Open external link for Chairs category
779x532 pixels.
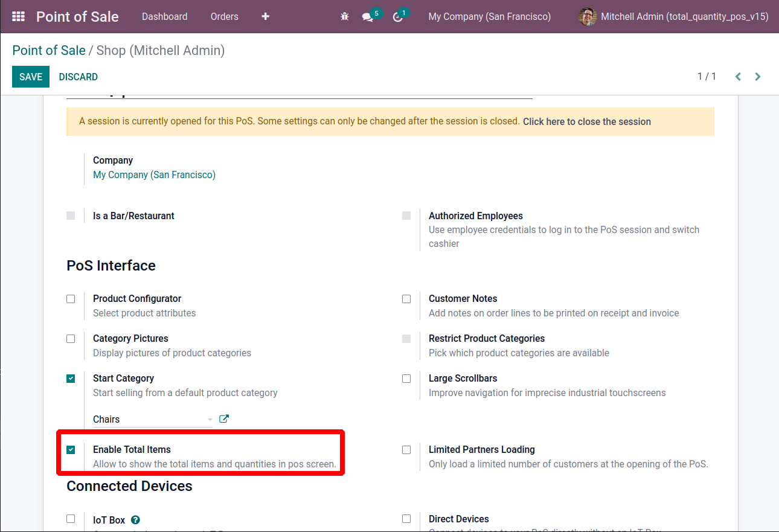click(x=224, y=418)
